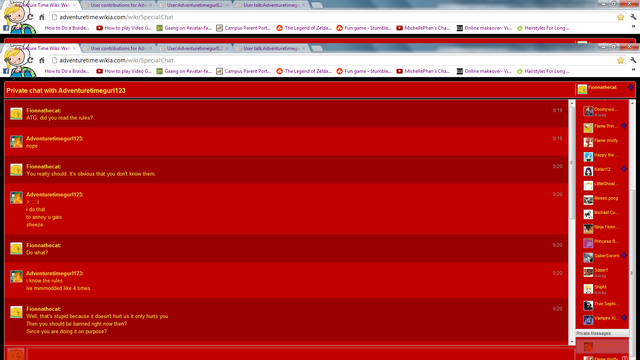Switch to 'User:Adventuretimegurl12' tab in lower window
The height and width of the screenshot is (360, 640).
pos(195,48)
